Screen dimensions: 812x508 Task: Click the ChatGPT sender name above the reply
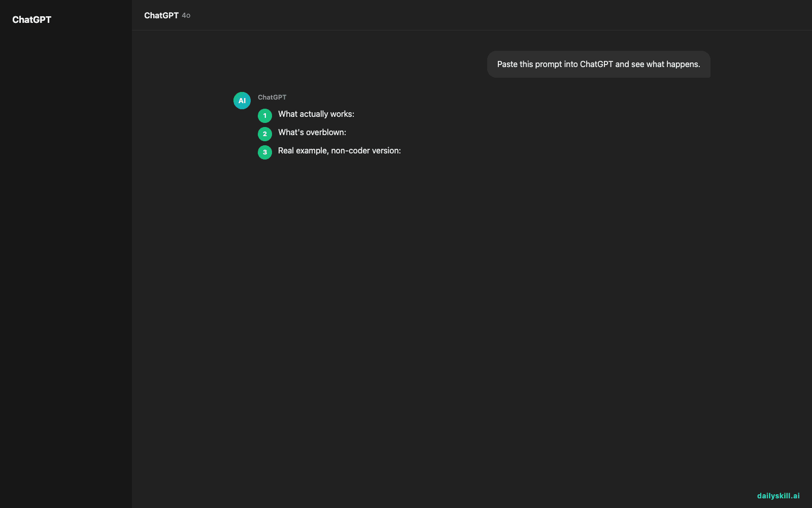point(272,97)
